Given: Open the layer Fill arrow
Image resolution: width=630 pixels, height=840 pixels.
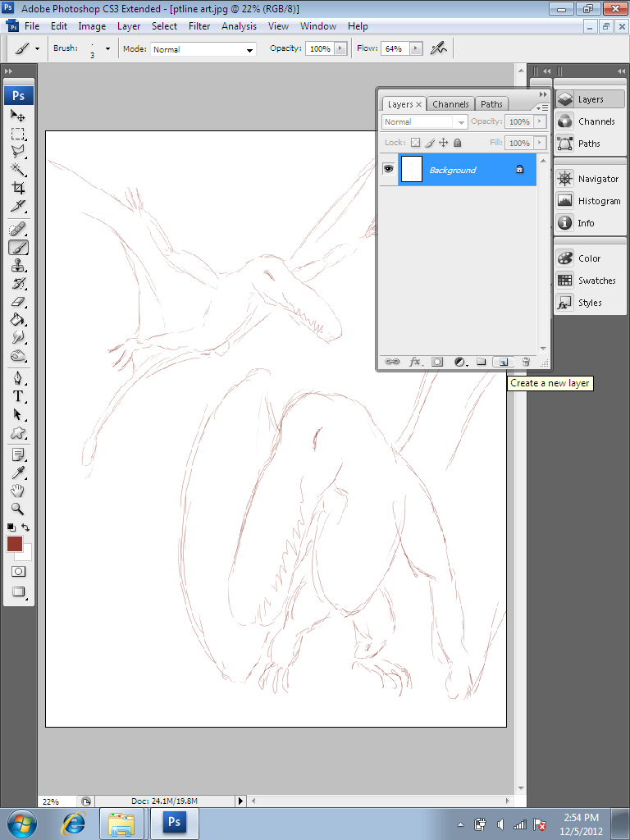Looking at the screenshot, I should 540,143.
